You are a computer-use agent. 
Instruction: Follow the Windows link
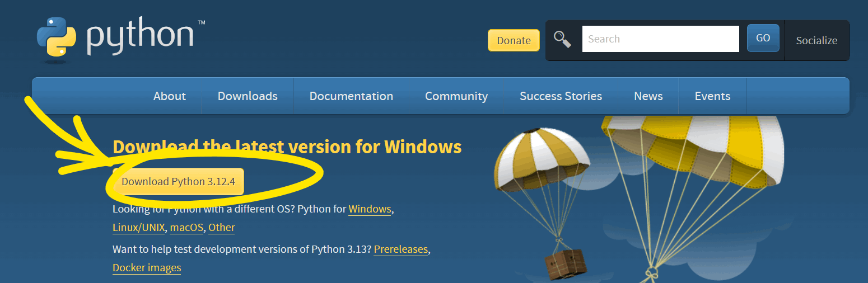pos(370,209)
